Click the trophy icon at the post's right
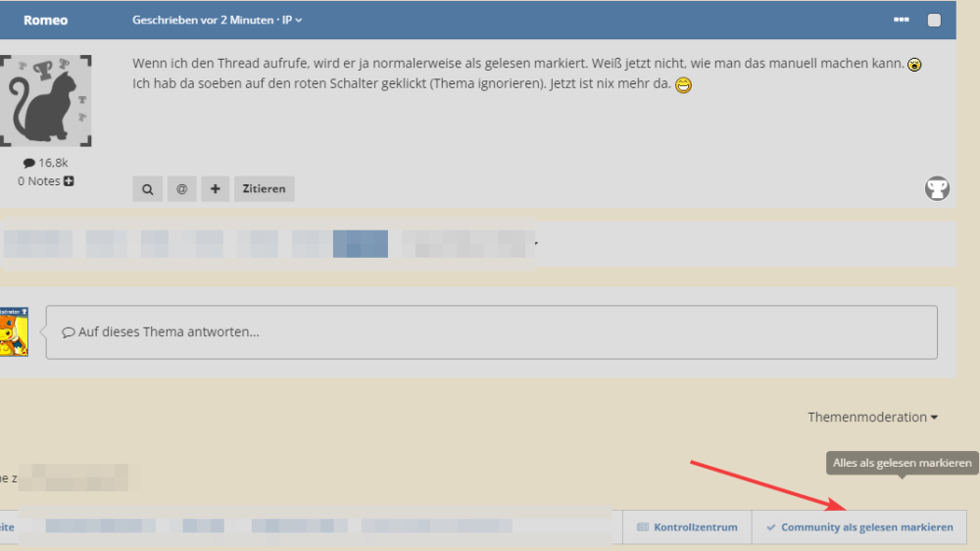Image resolution: width=980 pixels, height=551 pixels. coord(937,188)
